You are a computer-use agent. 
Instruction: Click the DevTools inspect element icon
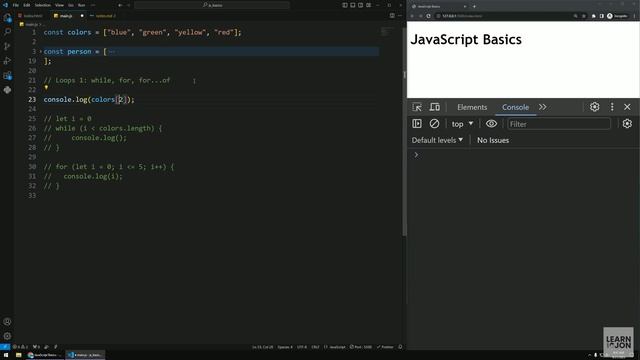[x=417, y=107]
